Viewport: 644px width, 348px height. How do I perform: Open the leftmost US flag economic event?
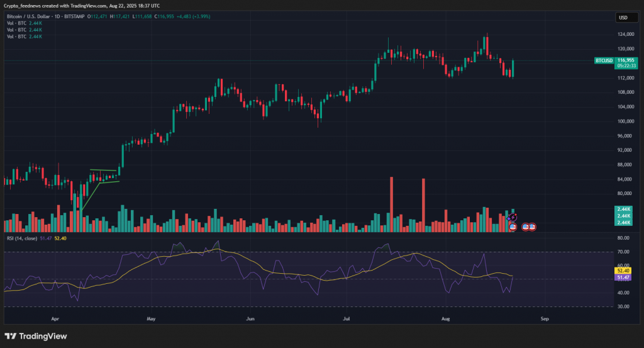[x=512, y=226]
